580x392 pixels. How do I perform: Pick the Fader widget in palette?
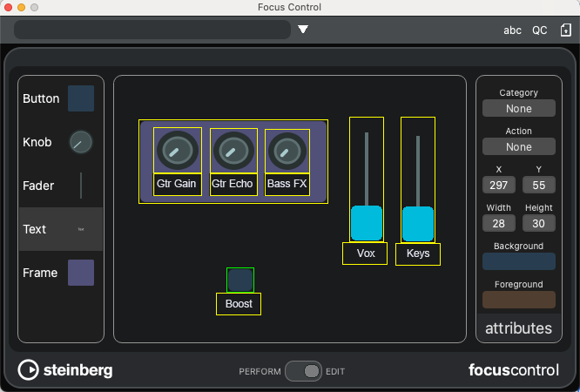(x=81, y=186)
